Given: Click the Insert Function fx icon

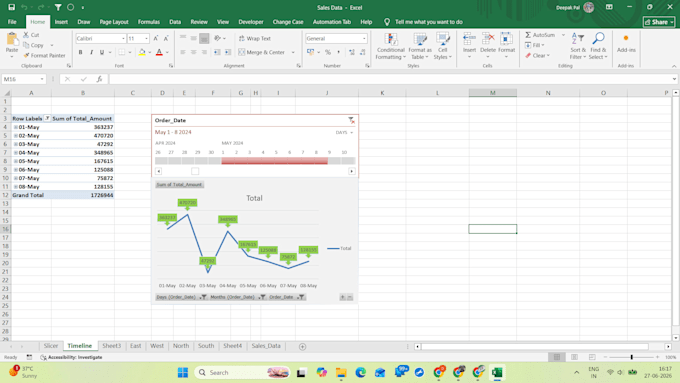Looking at the screenshot, I should [x=99, y=79].
